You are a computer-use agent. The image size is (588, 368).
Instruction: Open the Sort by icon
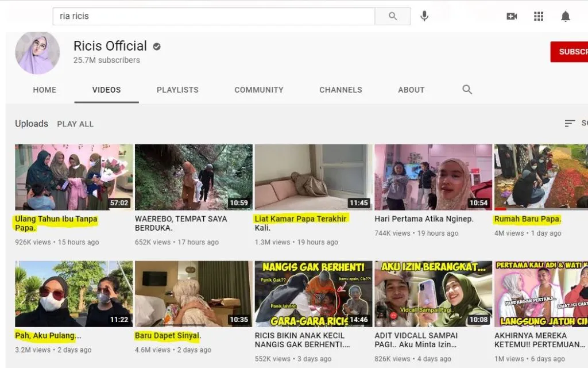[x=570, y=123]
